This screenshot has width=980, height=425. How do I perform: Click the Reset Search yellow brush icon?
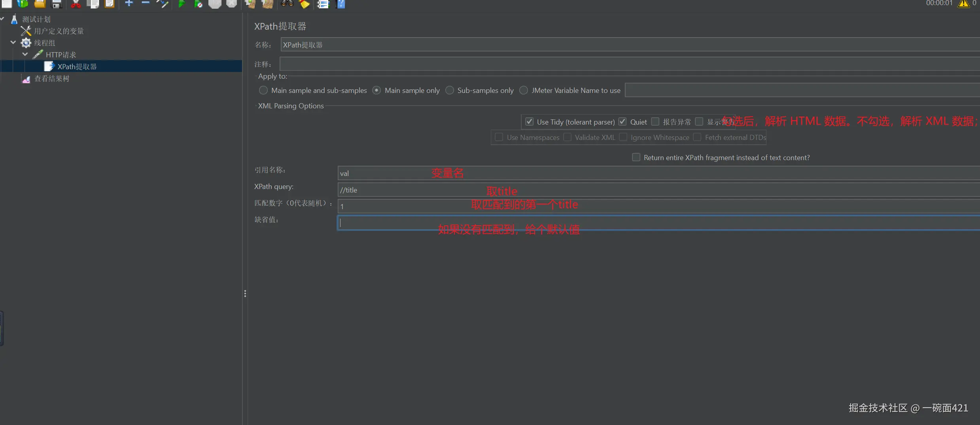click(x=304, y=4)
